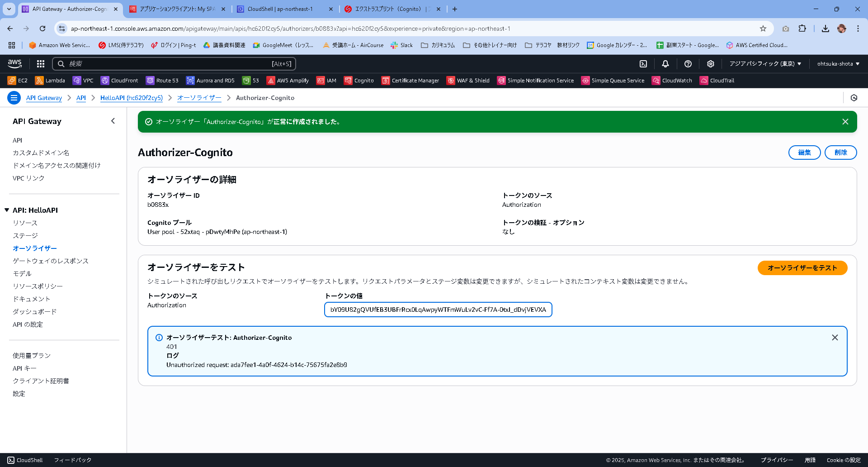The image size is (868, 467).
Task: Open CloudFront from the favorites bar
Action: [119, 81]
